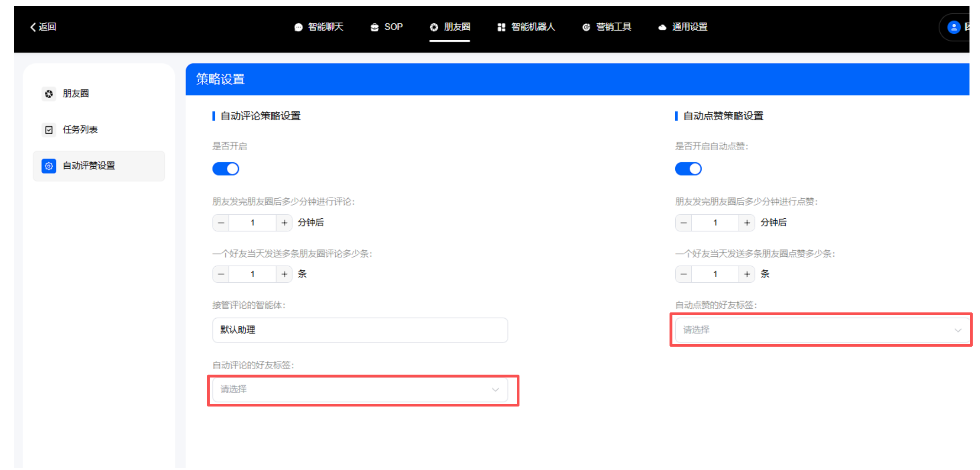The image size is (980, 470).
Task: Click the 营销工具 target icon
Action: coord(586,27)
